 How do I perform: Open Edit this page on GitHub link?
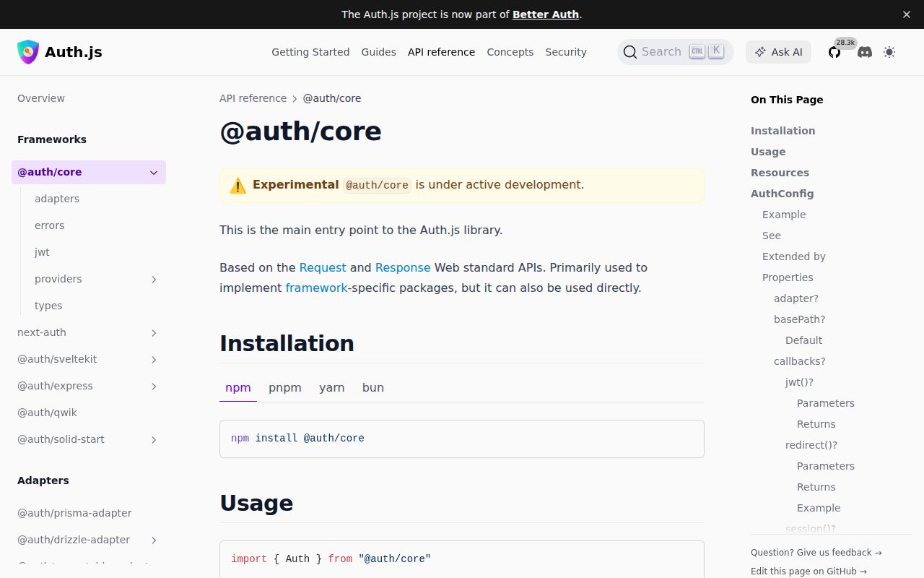[x=808, y=571]
